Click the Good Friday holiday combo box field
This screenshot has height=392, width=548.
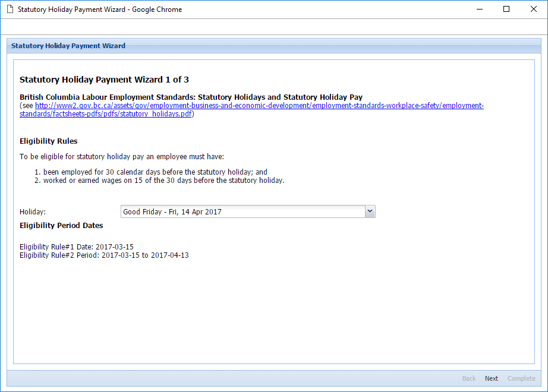coord(242,211)
